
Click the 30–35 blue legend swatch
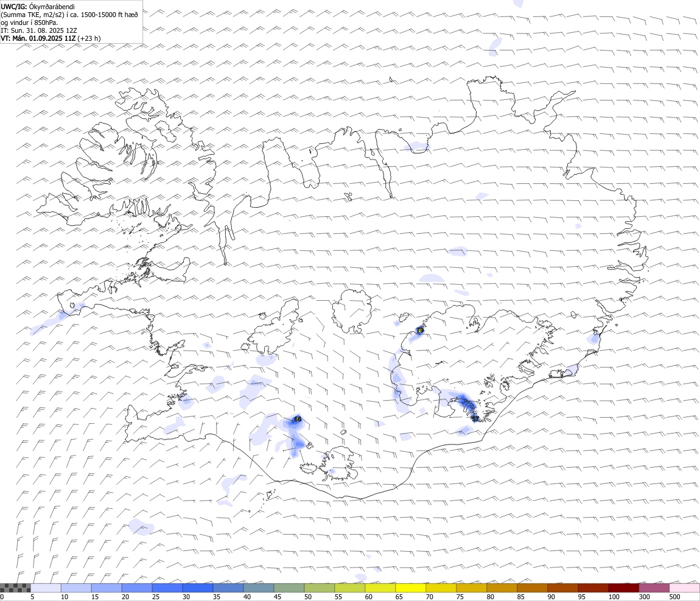(x=197, y=588)
